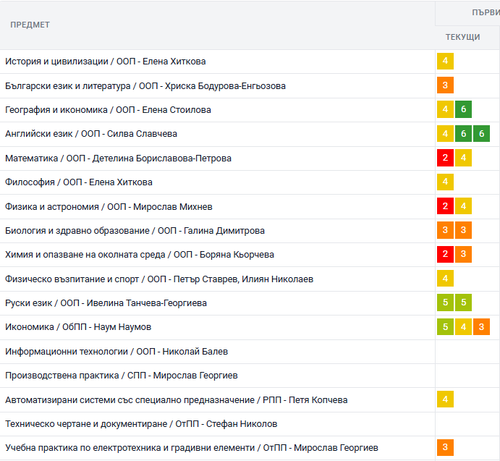Open grade 4 in Философия

[x=445, y=182]
